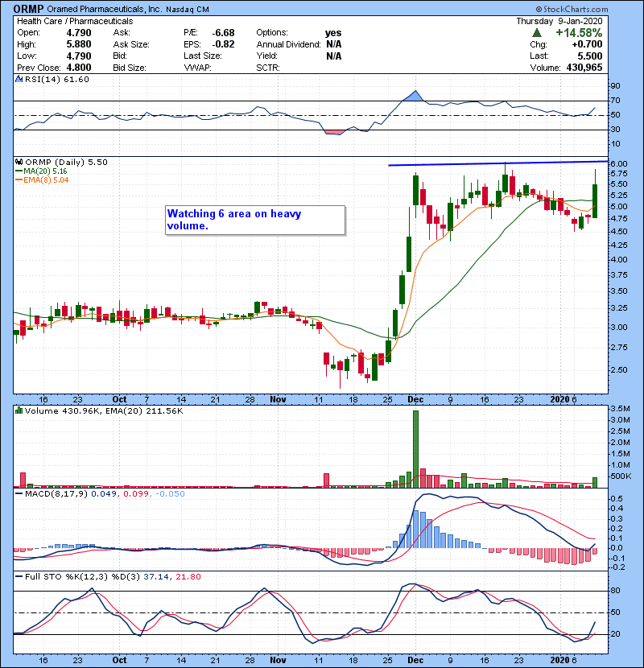Click the blue Full STO legend dash
Viewport: 644px width, 668px height.
pos(19,576)
